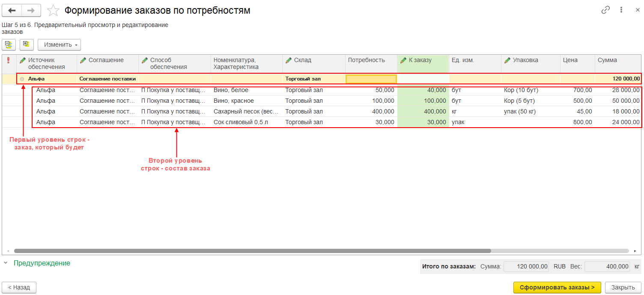This screenshot has height=295, width=644.
Task: Click the scrollbar left arrow
Action: [8, 251]
